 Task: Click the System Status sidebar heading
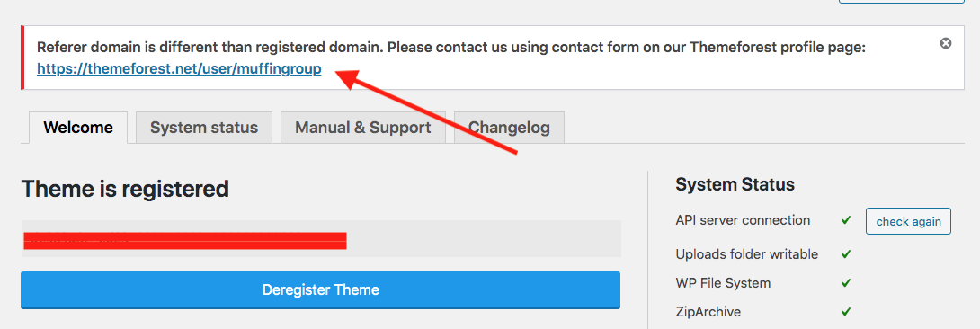tap(735, 184)
